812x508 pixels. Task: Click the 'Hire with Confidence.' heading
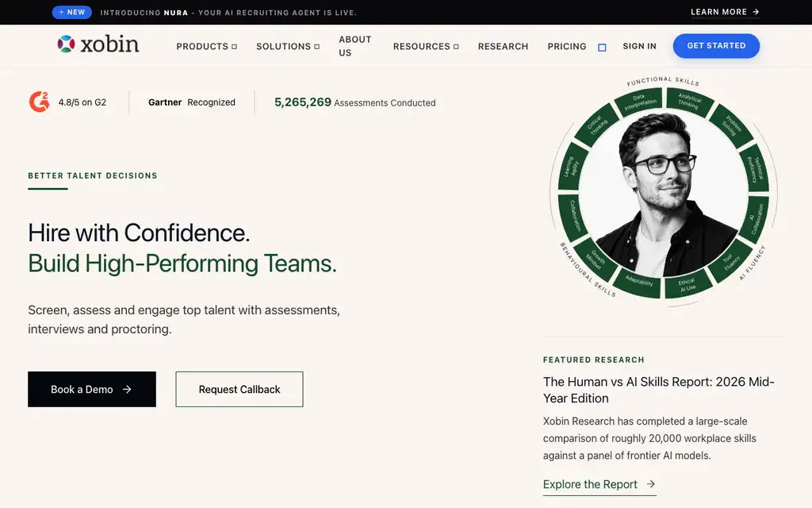tap(139, 233)
